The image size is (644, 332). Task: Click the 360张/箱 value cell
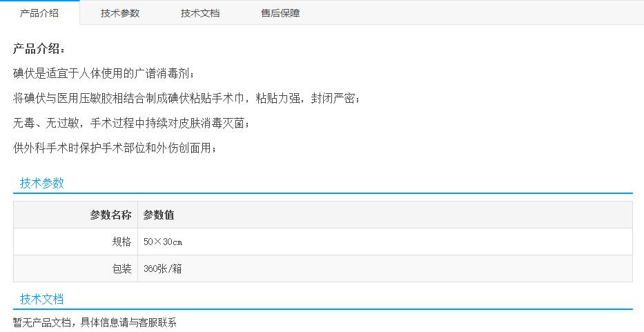point(163,268)
